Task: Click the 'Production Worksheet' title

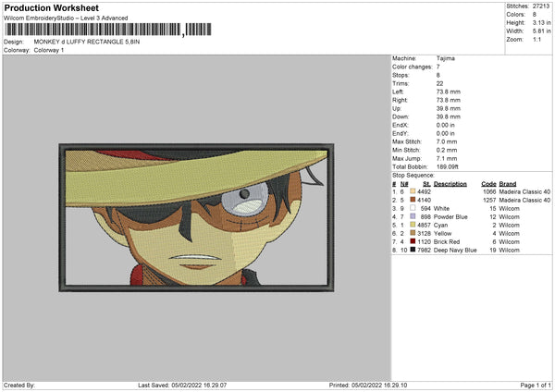Action: tap(51, 7)
